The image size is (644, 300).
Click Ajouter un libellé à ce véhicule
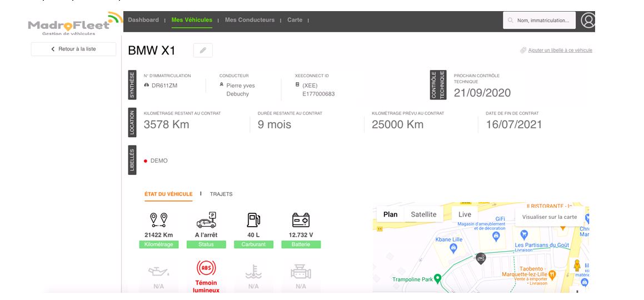click(560, 51)
